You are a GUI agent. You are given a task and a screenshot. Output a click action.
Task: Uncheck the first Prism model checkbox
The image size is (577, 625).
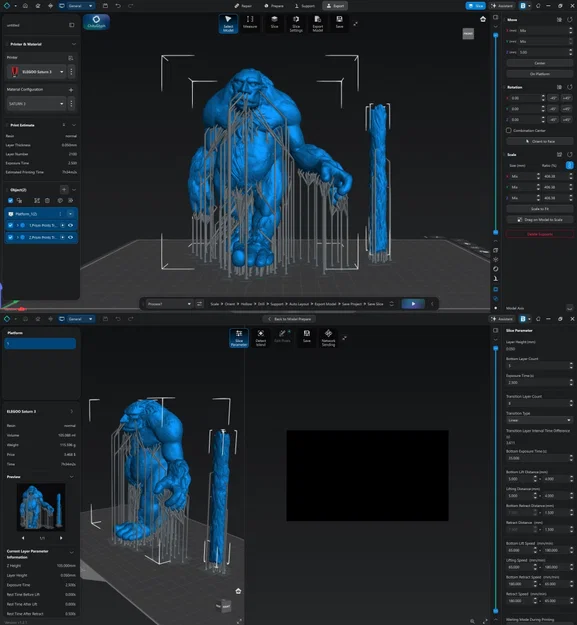10,225
